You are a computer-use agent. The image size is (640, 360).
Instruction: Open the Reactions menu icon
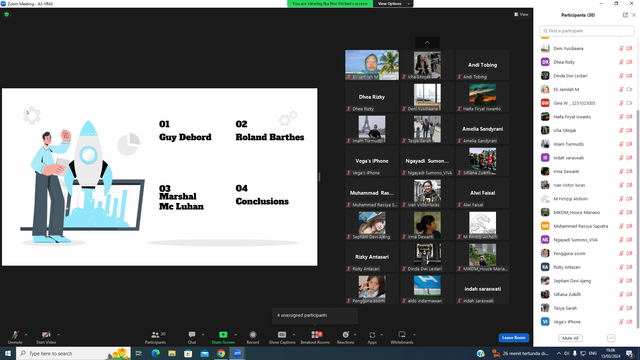(345, 335)
